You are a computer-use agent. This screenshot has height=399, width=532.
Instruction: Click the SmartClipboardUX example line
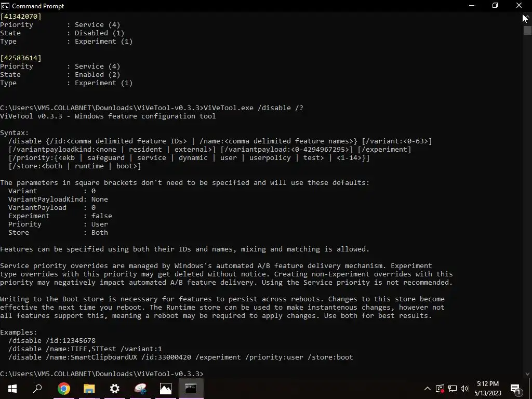point(180,357)
